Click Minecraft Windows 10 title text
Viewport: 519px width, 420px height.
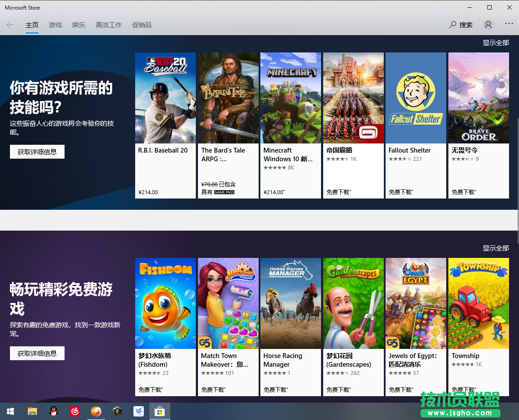coord(288,155)
